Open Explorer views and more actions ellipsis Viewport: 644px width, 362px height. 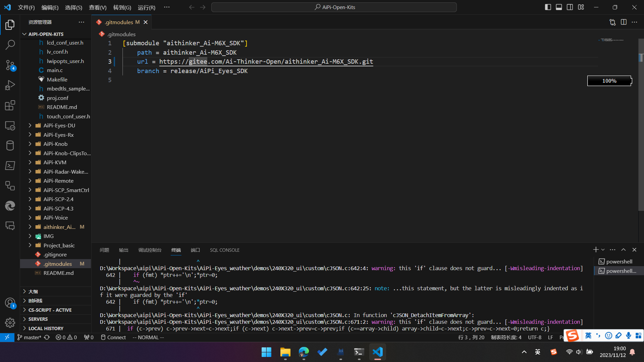coord(82,22)
